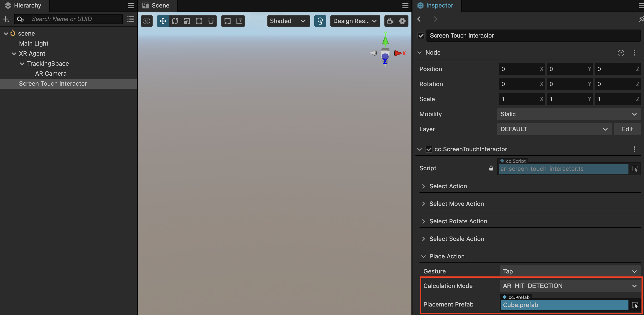Toggle the lighting preview icon
The height and width of the screenshot is (315, 644).
coord(320,21)
